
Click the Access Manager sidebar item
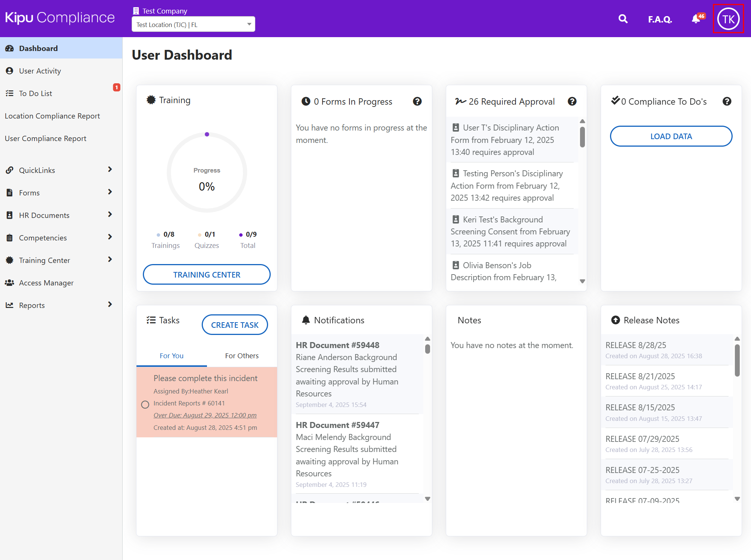coord(46,283)
